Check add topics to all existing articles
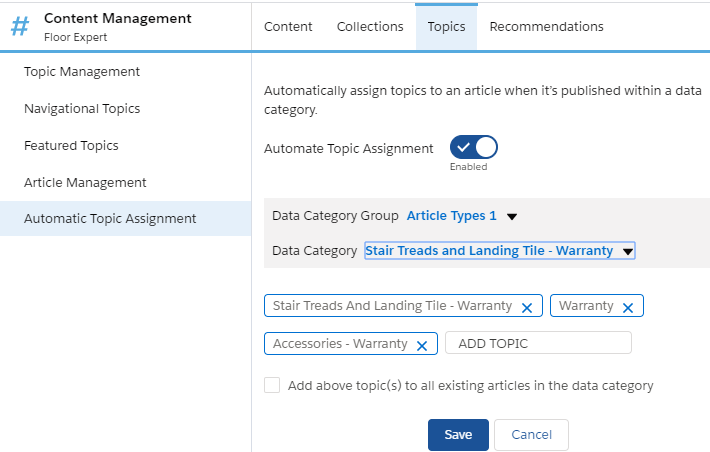 [272, 385]
